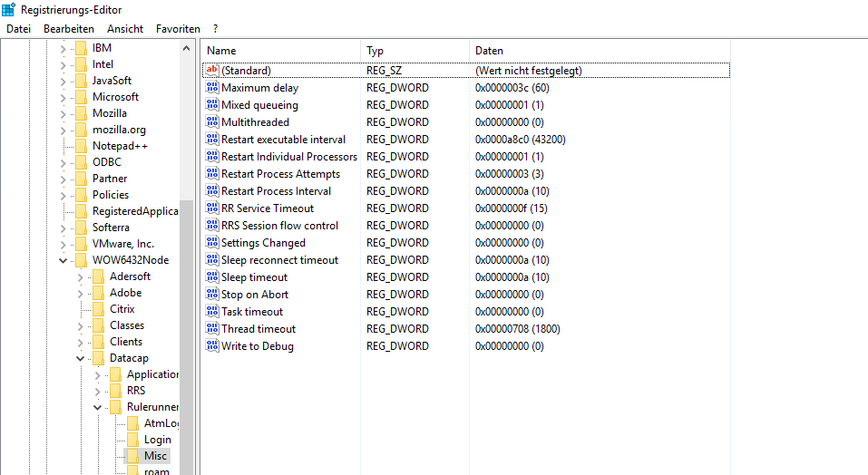868x475 pixels.
Task: Expand the RRS key chevron
Action: coord(97,392)
